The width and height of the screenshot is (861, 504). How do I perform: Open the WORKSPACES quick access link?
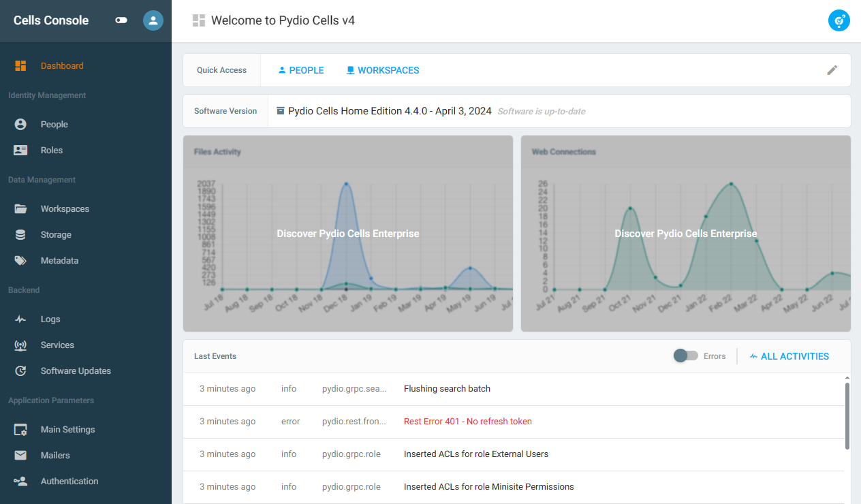382,70
